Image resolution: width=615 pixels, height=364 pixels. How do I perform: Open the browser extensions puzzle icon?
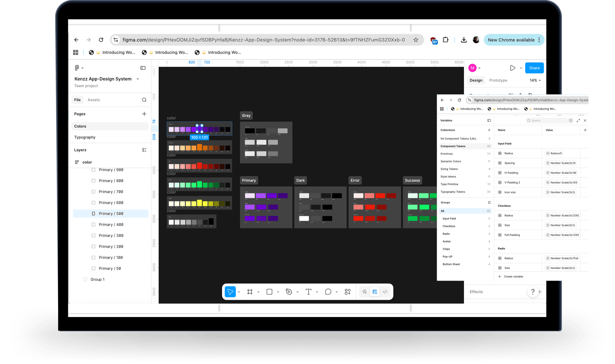point(446,40)
